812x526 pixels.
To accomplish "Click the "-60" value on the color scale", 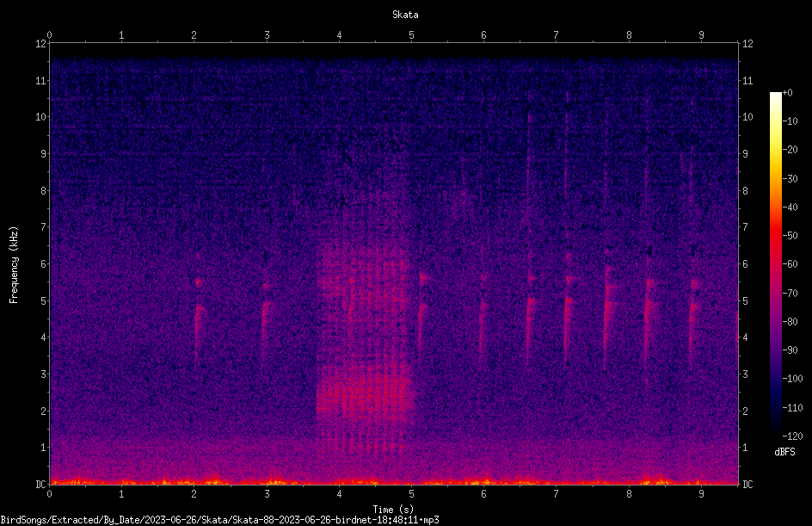I will (x=790, y=264).
